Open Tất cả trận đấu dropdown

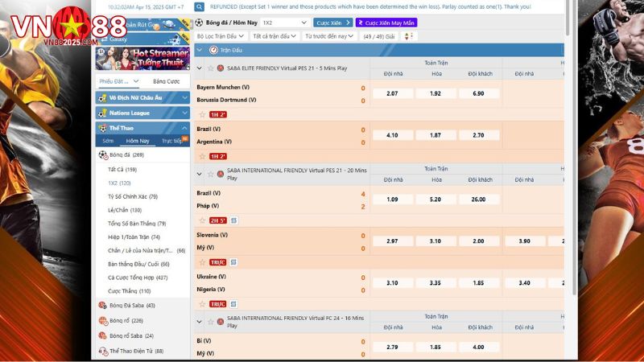[x=275, y=36]
